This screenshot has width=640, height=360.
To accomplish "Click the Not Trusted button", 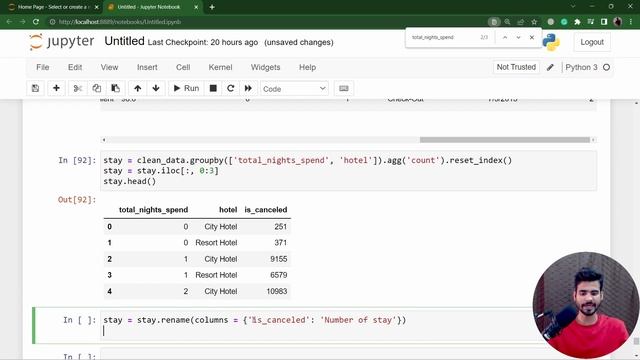I will click(516, 67).
